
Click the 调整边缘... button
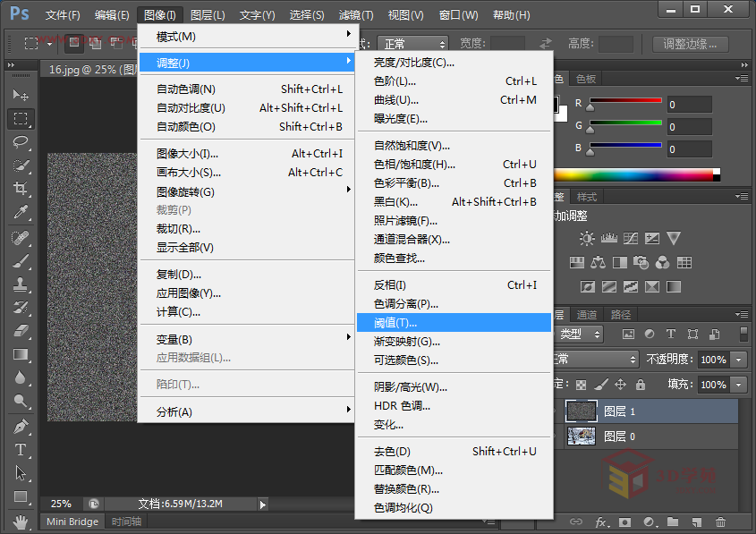click(690, 44)
